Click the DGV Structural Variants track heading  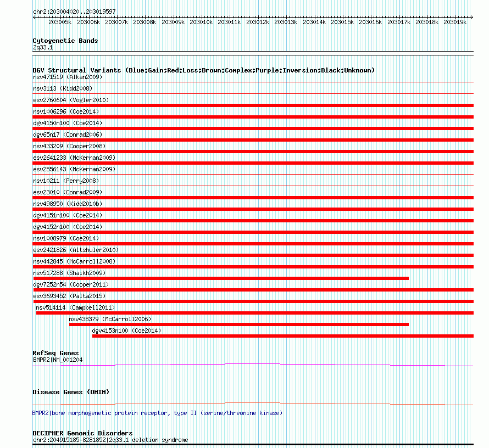[x=204, y=70]
